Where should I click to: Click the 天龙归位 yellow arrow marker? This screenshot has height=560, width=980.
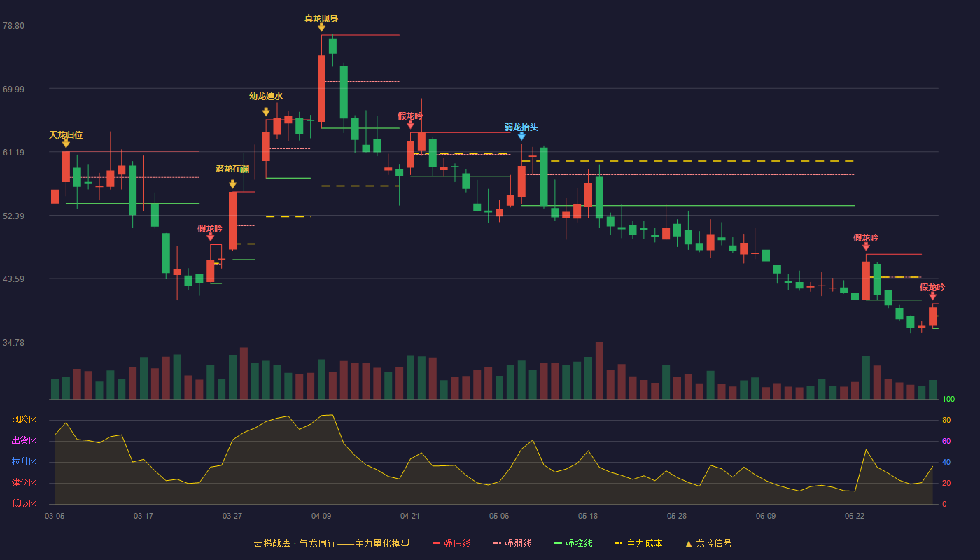tap(66, 143)
